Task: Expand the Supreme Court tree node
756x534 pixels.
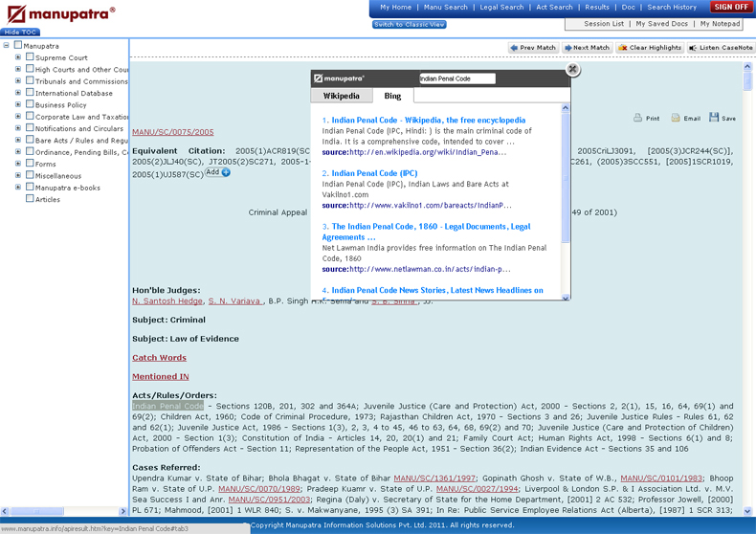Action: point(18,56)
